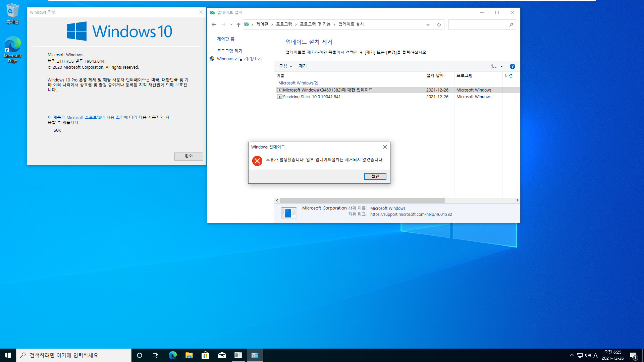Open volume control tray icon
The height and width of the screenshot is (362, 644).
click(588, 355)
